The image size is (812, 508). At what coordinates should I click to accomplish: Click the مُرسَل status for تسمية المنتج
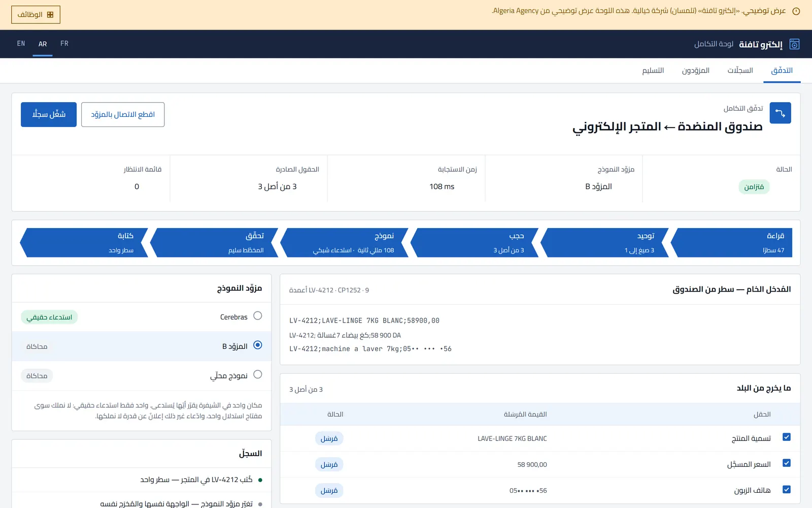click(x=329, y=438)
